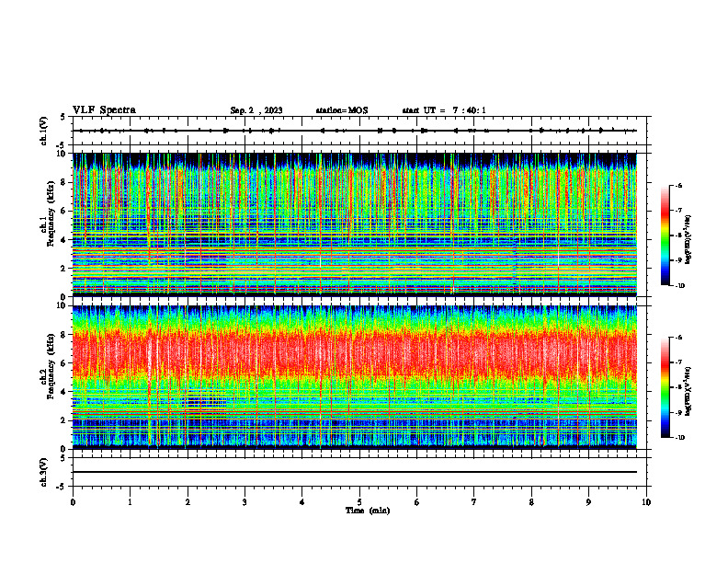Click the "station=MOS" label
This screenshot has height=563, width=728.
coord(342,110)
